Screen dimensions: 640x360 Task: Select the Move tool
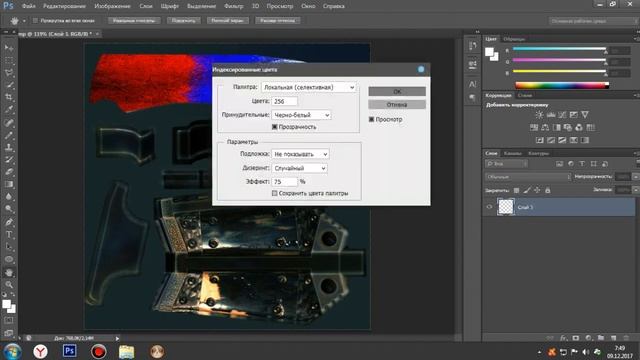click(9, 48)
